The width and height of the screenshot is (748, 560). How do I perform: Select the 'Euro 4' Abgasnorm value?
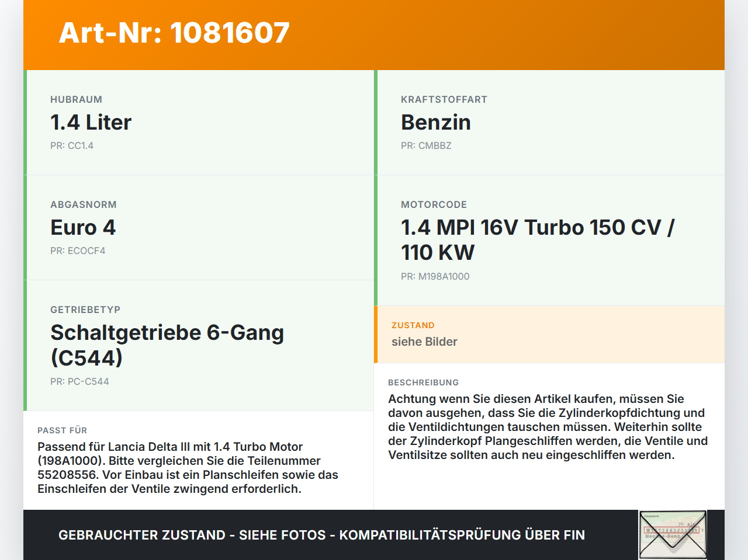click(x=83, y=228)
